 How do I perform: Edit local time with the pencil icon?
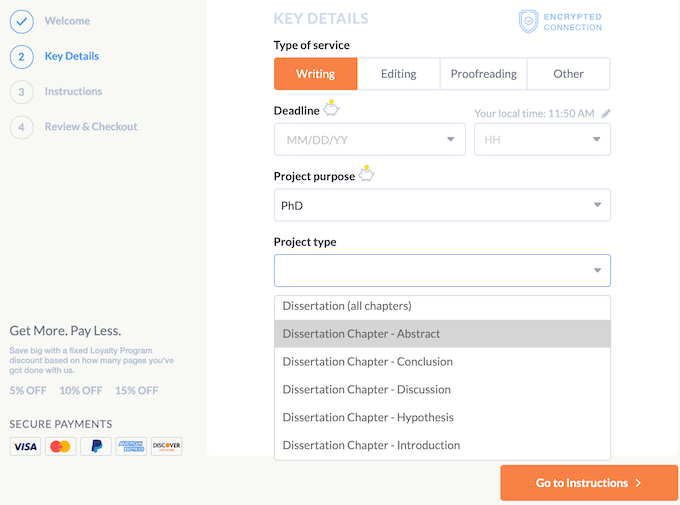coord(606,114)
